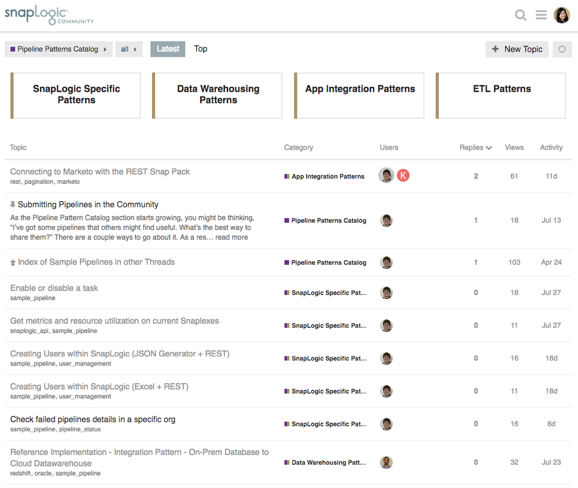Screen dimensions: 578x488
Task: Open topic Enable or disable a task
Action: click(54, 288)
